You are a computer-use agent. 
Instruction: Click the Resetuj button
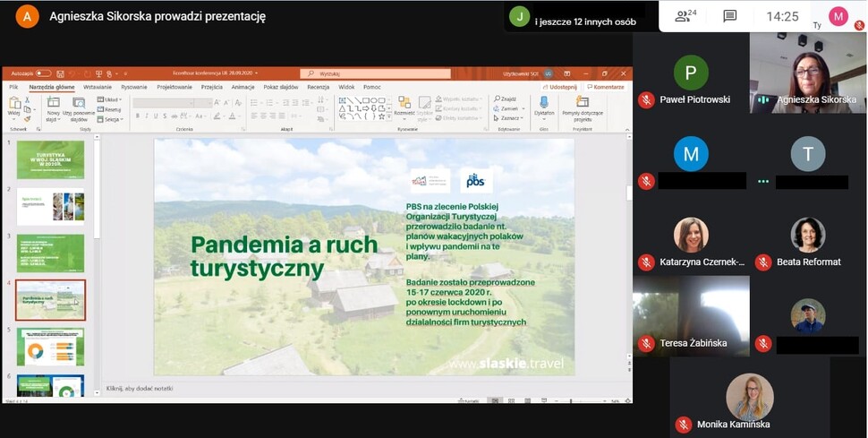(x=108, y=110)
